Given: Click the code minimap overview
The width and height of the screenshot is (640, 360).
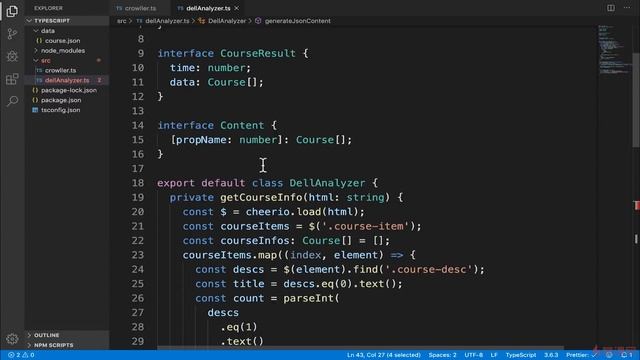Looking at the screenshot, I should [x=614, y=50].
